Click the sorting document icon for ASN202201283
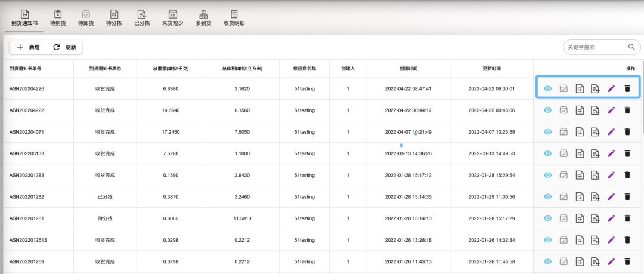The image size is (644, 274). click(580, 175)
